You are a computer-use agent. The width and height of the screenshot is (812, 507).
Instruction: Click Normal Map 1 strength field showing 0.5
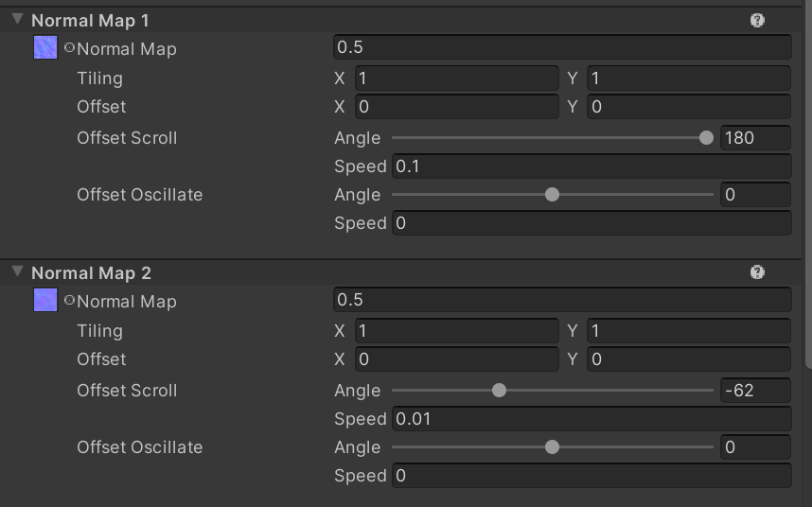coord(562,48)
